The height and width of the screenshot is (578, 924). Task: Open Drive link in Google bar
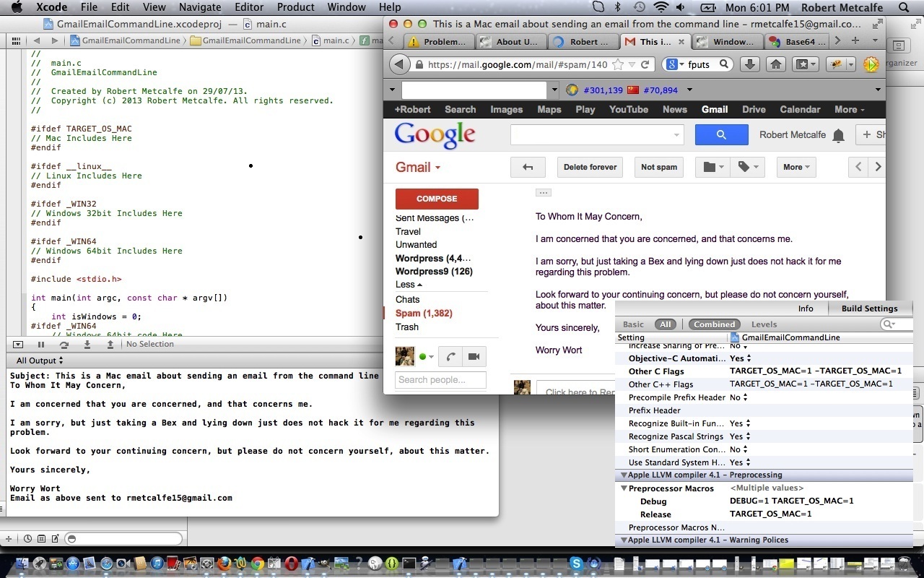[x=754, y=109]
